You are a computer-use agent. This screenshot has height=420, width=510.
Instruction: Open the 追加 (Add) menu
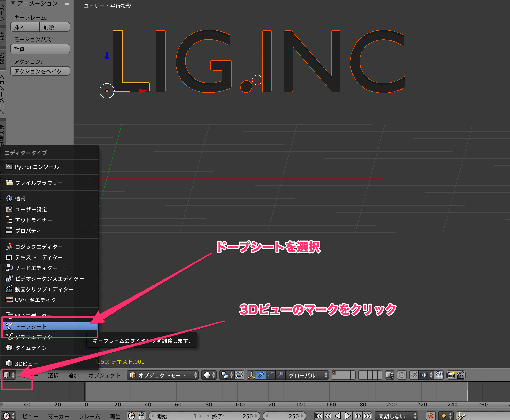point(74,375)
